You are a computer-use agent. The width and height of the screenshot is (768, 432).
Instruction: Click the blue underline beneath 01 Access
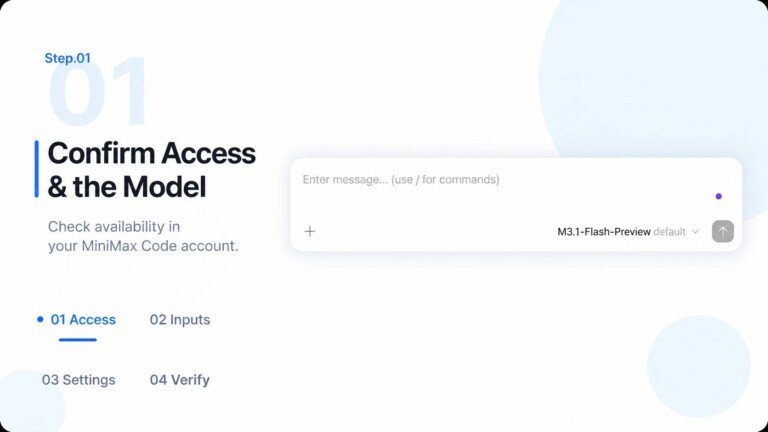click(78, 339)
